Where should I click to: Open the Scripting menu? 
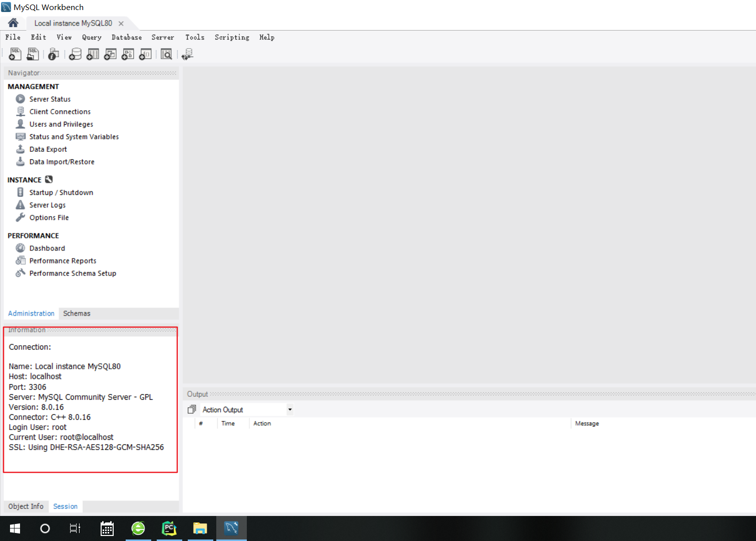232,37
